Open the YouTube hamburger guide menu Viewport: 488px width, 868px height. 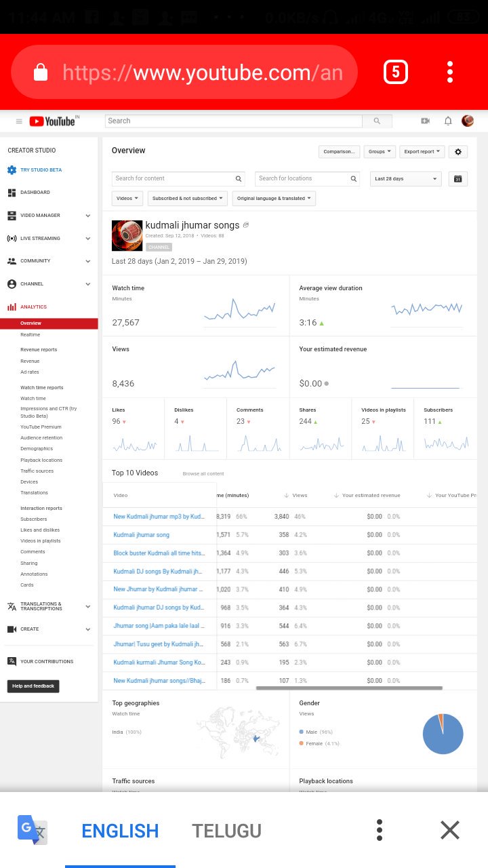pyautogui.click(x=19, y=121)
